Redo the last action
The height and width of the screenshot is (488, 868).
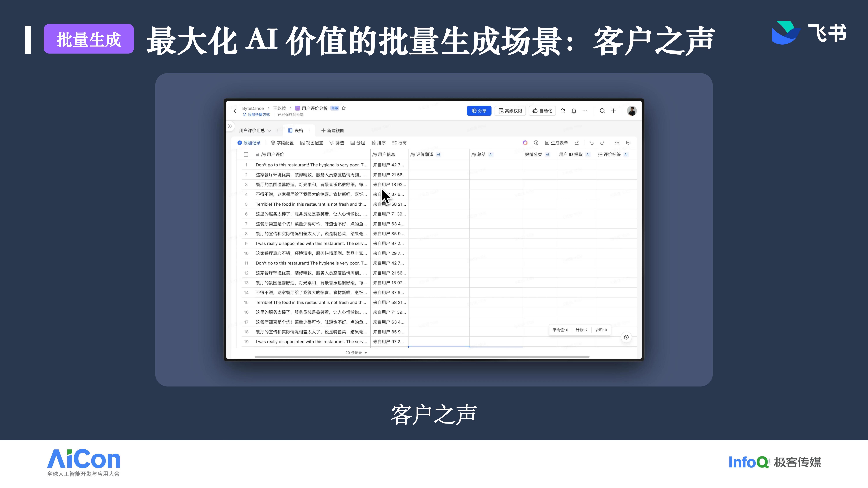(x=602, y=143)
